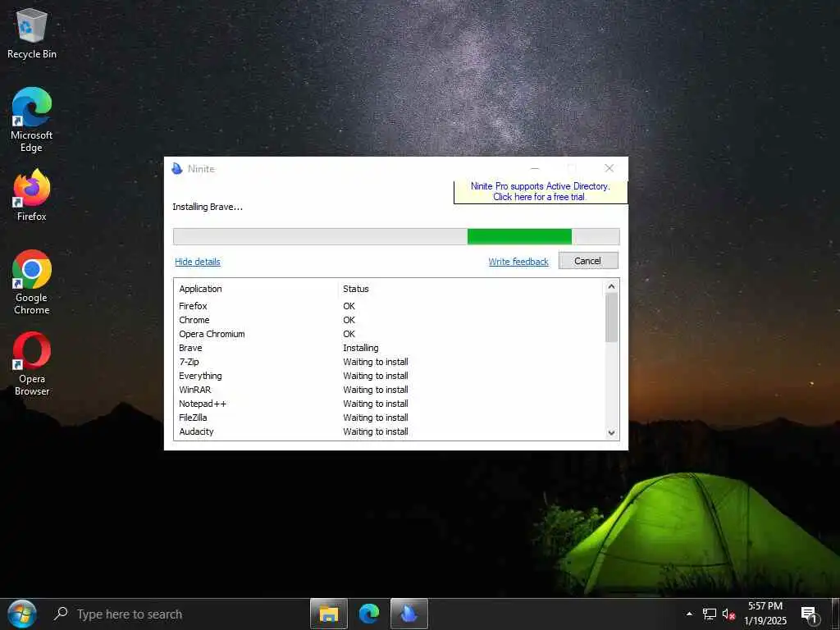Click the Ninite logo in title bar

[x=177, y=168]
